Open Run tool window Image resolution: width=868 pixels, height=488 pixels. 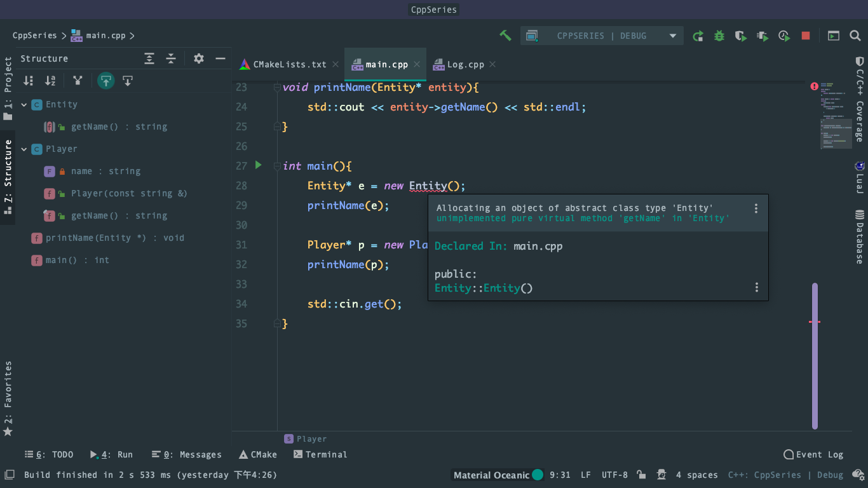coord(112,455)
